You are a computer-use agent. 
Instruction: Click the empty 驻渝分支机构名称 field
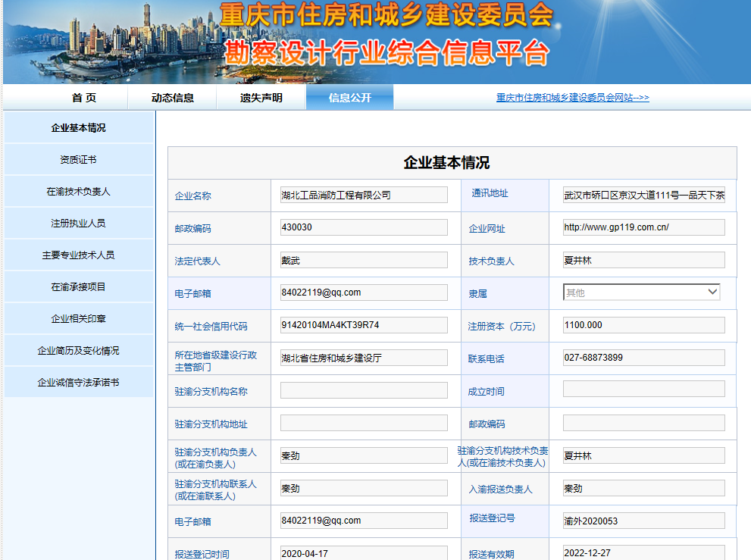(x=364, y=390)
